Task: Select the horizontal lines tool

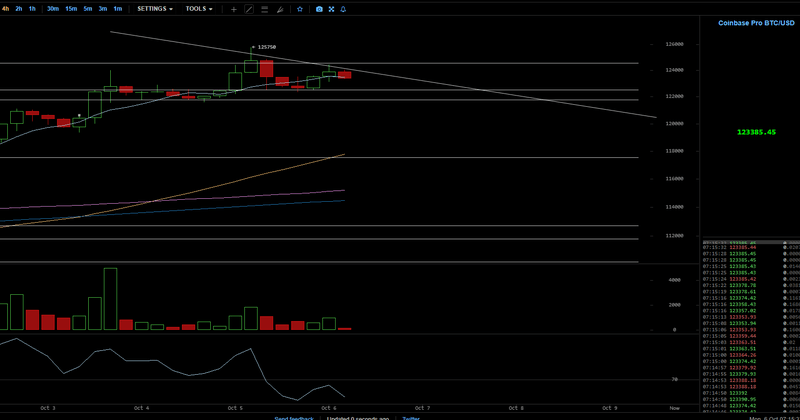Action: [264, 9]
